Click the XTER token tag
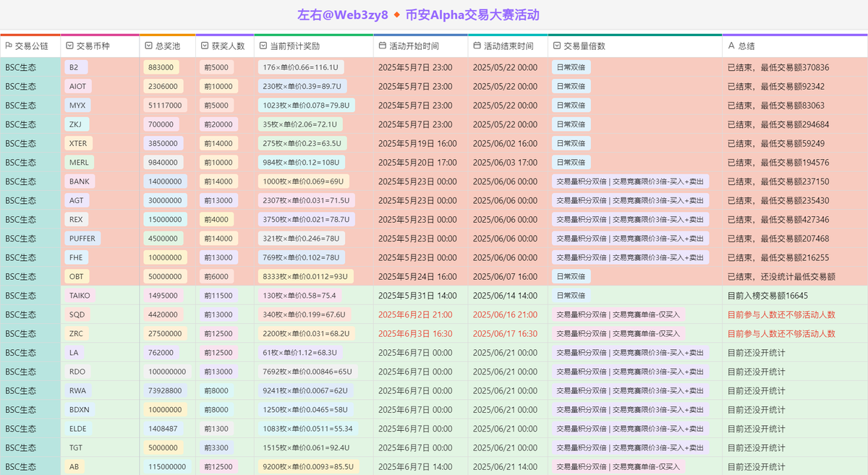The height and width of the screenshot is (475, 868). 78,143
